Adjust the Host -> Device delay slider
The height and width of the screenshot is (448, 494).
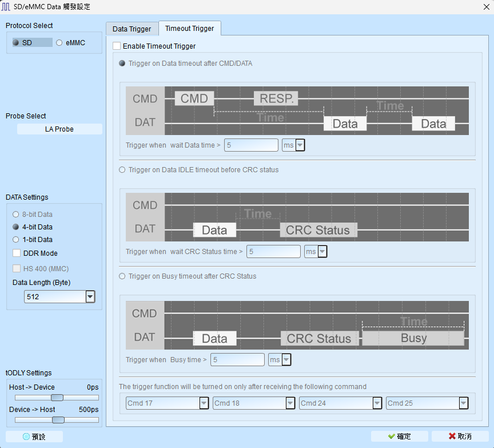57,398
